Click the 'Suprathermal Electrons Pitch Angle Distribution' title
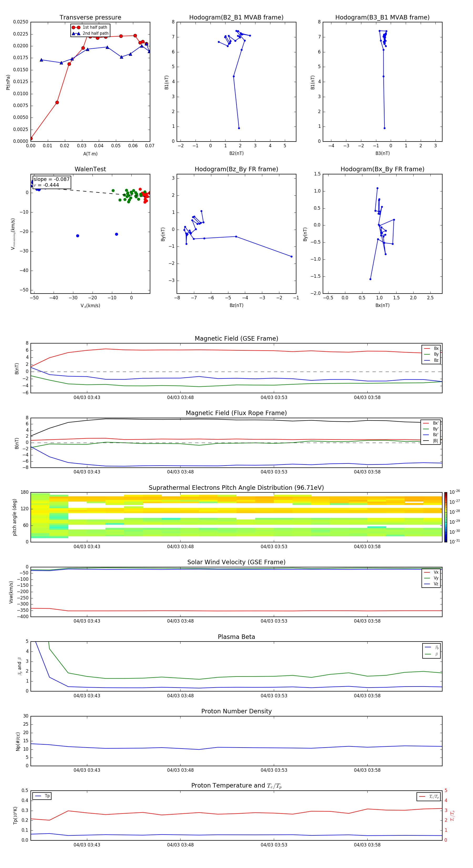473x868 pixels. (236, 488)
